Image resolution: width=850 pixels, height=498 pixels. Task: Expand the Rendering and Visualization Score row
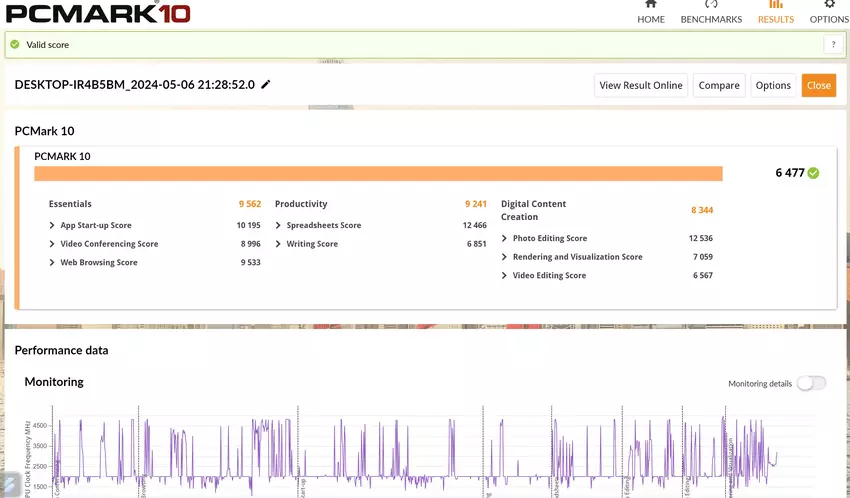click(504, 257)
